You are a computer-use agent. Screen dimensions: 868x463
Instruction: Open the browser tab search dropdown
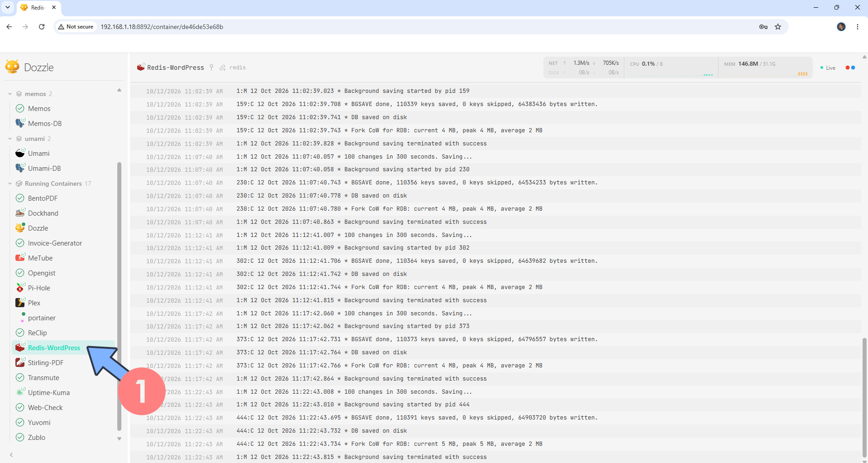pos(8,7)
